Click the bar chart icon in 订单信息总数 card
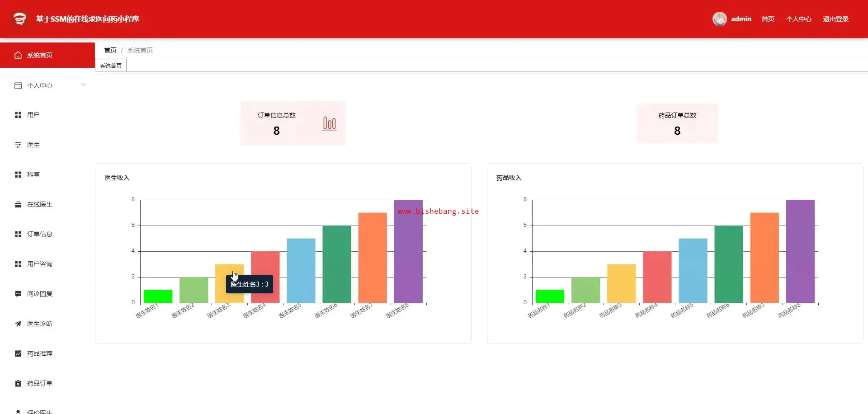Viewport: 868px width, 414px height. [329, 123]
